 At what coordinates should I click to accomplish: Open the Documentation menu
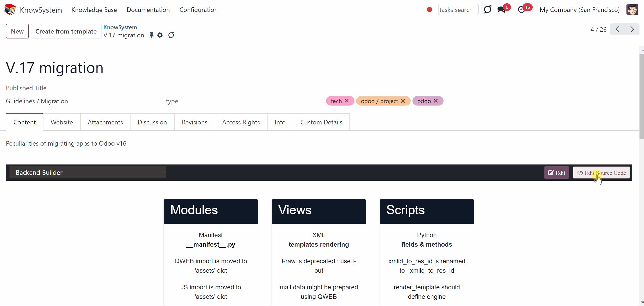[x=148, y=10]
